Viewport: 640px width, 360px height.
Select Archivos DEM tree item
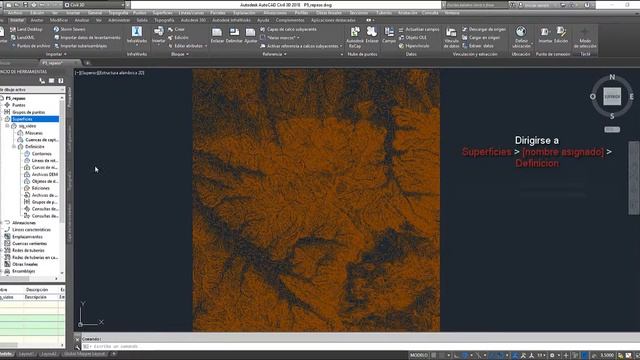click(45, 174)
